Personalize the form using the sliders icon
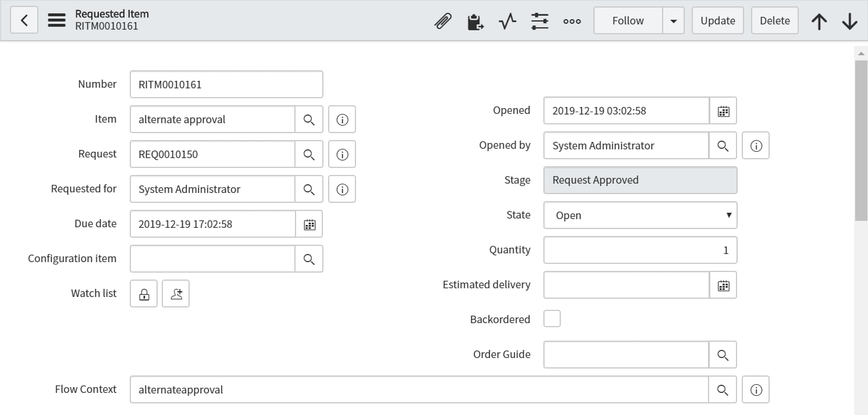Viewport: 868px width, 415px height. (539, 20)
